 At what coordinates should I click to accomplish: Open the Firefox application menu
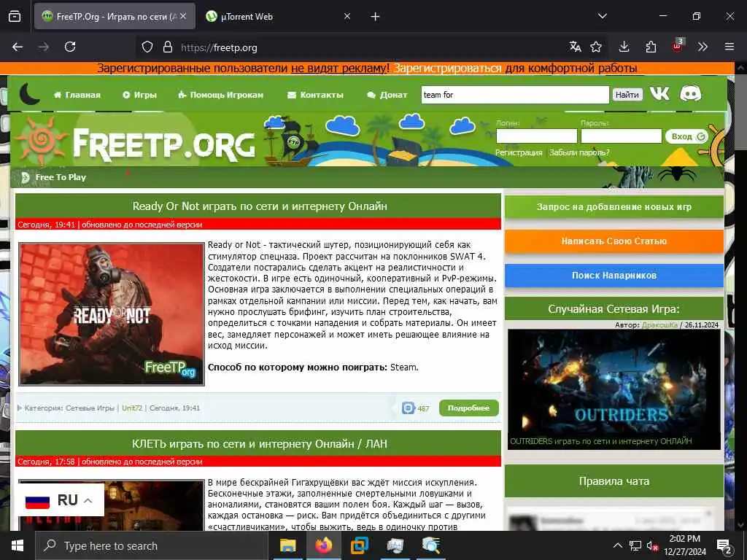click(729, 47)
